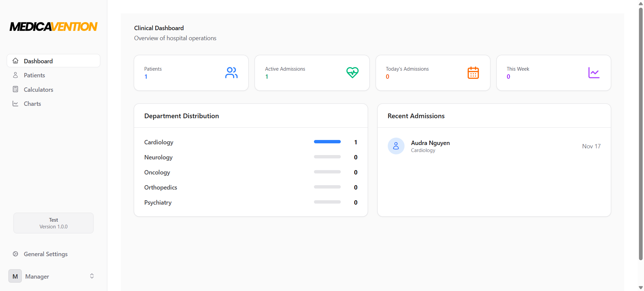Click the orange calendar icon on Today's Admissions
The width and height of the screenshot is (644, 291).
click(x=473, y=73)
